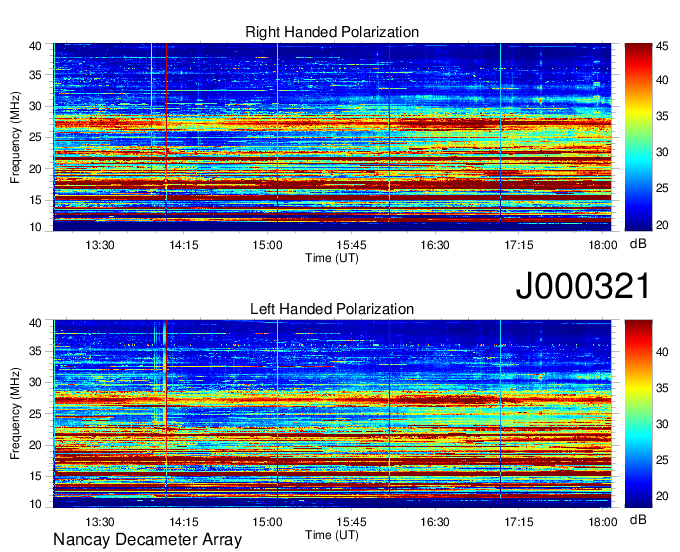Click the 20 value on left-handed colorbar scale

(x=662, y=496)
